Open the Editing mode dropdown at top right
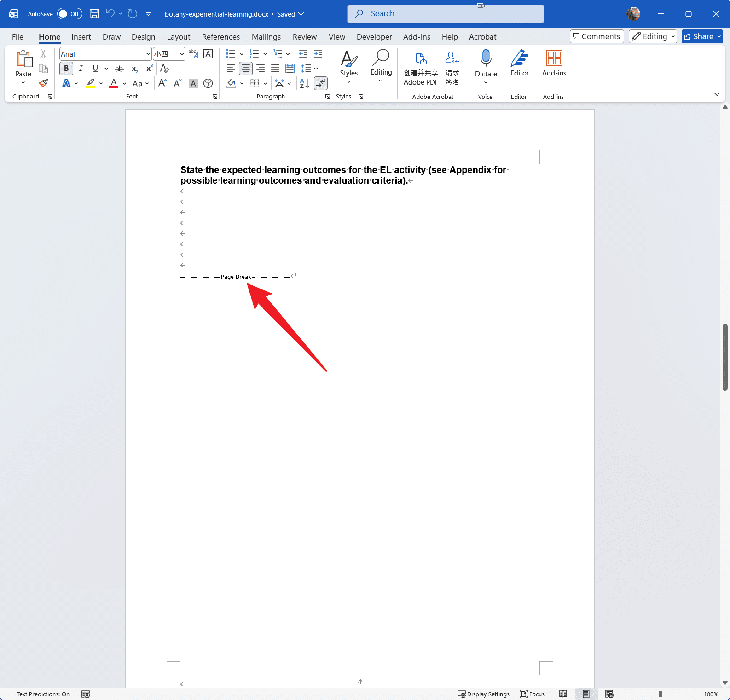730x700 pixels. point(653,36)
